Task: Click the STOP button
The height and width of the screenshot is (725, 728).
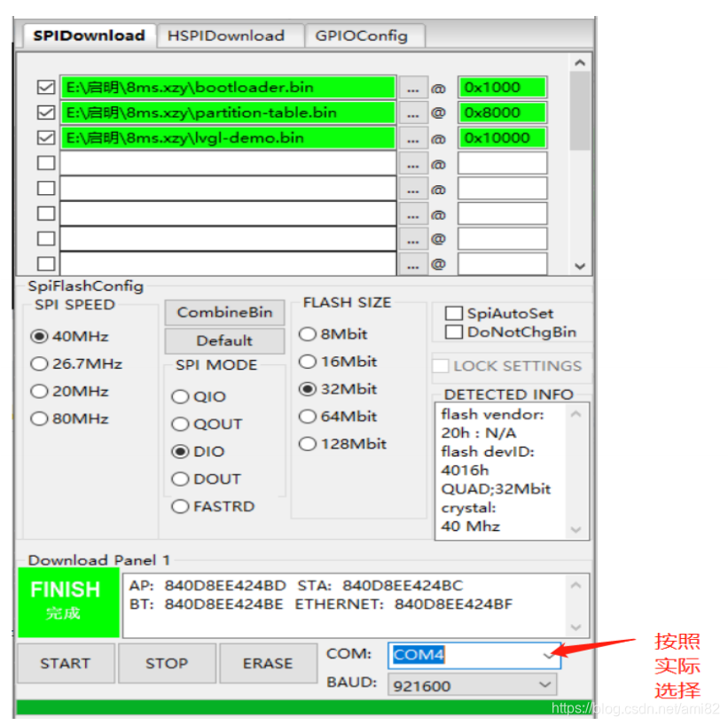Action: (167, 663)
